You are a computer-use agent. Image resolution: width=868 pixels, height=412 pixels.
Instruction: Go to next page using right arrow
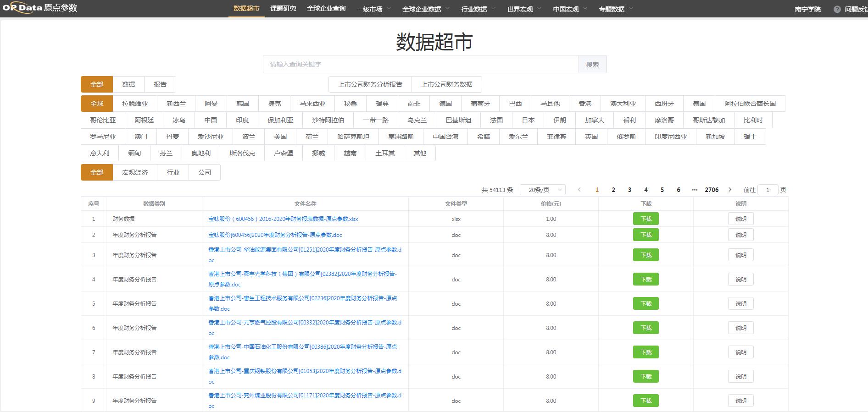[x=730, y=190]
